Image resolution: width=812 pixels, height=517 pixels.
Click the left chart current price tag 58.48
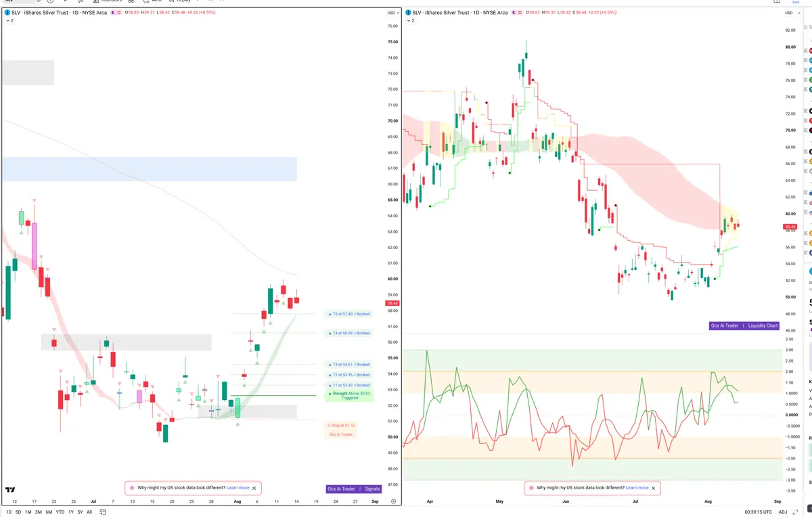click(391, 304)
